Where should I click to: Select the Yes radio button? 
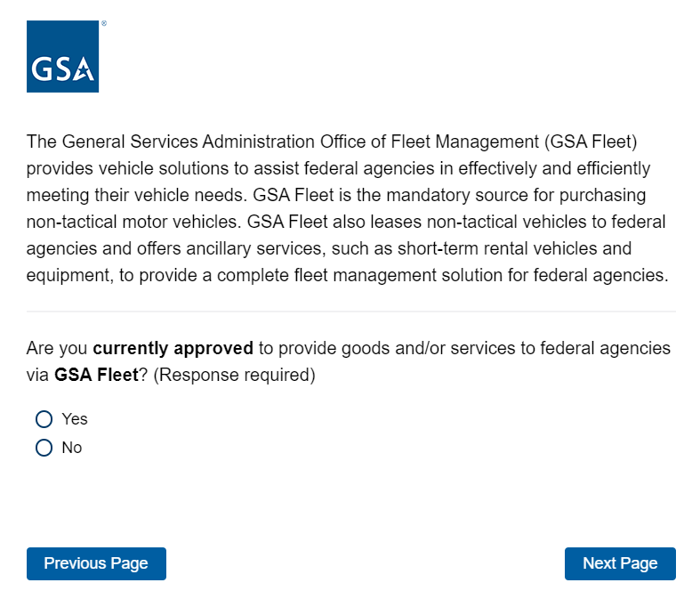click(x=44, y=419)
